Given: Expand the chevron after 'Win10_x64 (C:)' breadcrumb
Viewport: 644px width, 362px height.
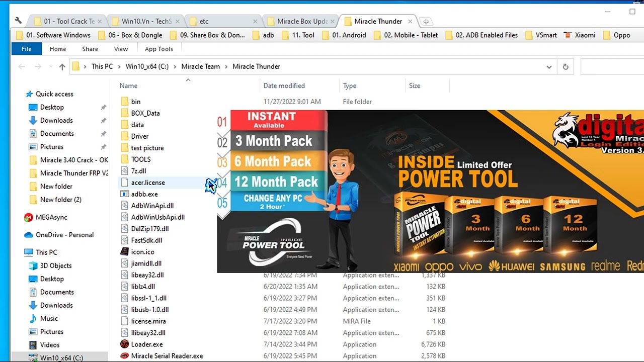Looking at the screenshot, I should [x=175, y=66].
